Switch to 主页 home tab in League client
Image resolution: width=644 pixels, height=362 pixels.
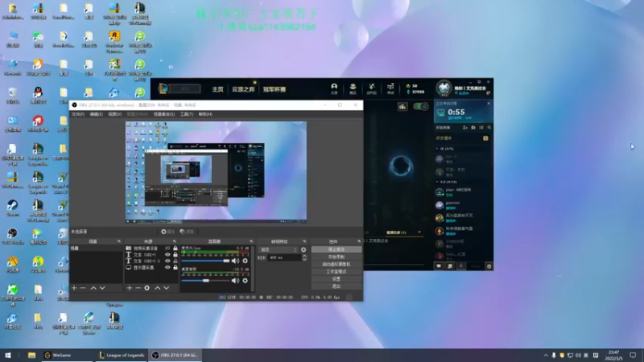click(217, 89)
